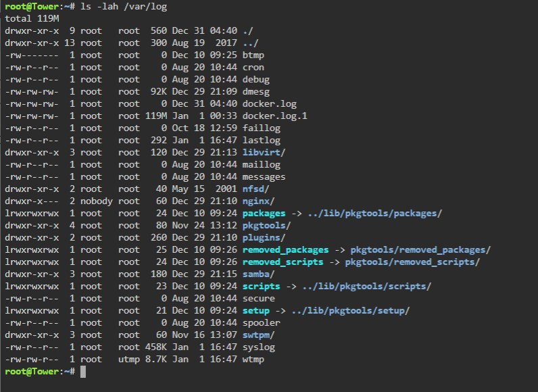Click the 119M size of docker.log.1

[156, 116]
